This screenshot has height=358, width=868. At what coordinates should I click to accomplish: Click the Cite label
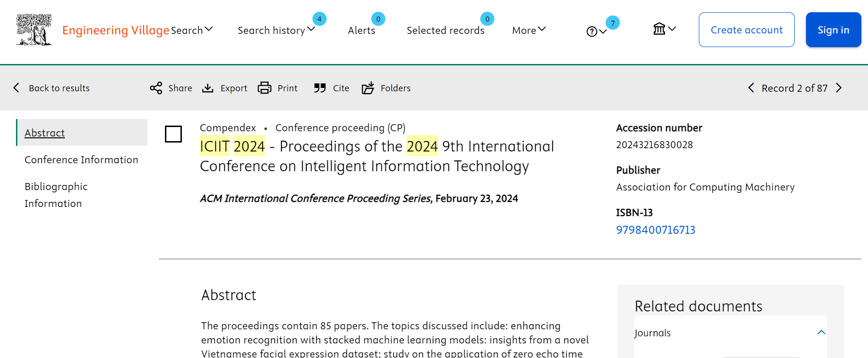click(341, 88)
